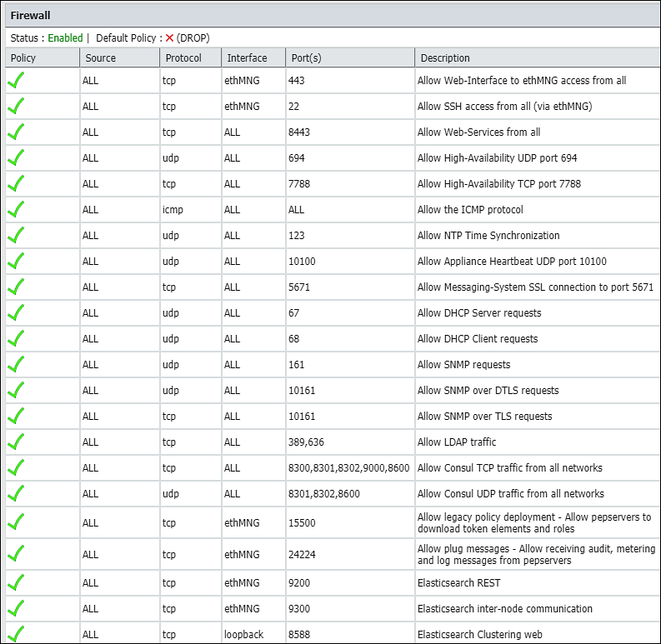Viewport: 661px width, 644px height.
Task: Click the green checkmark for SSH access rule
Action: click(x=16, y=106)
